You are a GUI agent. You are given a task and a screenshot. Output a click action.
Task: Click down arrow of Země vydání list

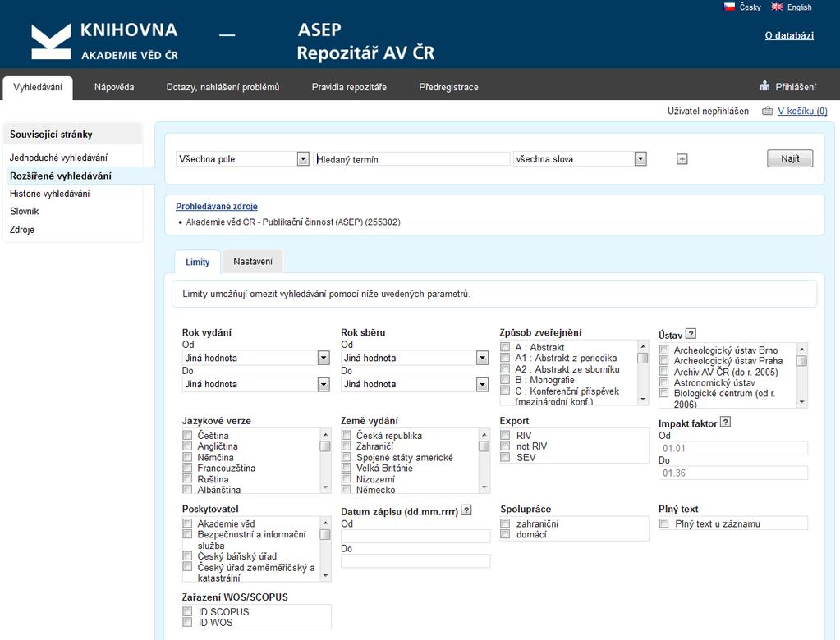484,487
